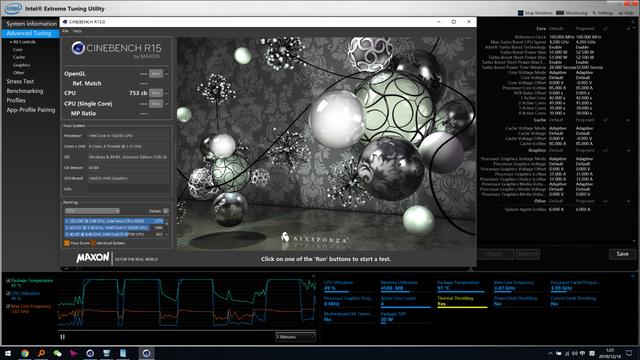This screenshot has width=640, height=360.
Task: Click the Discard button
Action: tap(527, 254)
